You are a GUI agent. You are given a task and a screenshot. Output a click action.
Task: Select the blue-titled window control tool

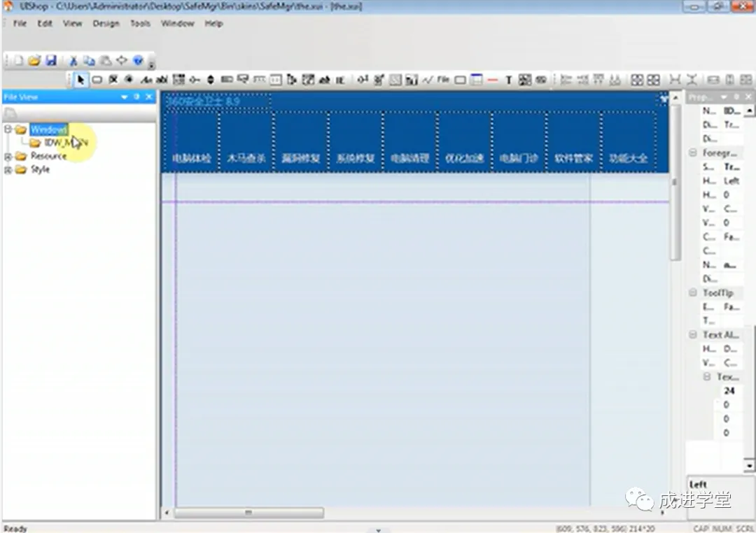pos(477,80)
